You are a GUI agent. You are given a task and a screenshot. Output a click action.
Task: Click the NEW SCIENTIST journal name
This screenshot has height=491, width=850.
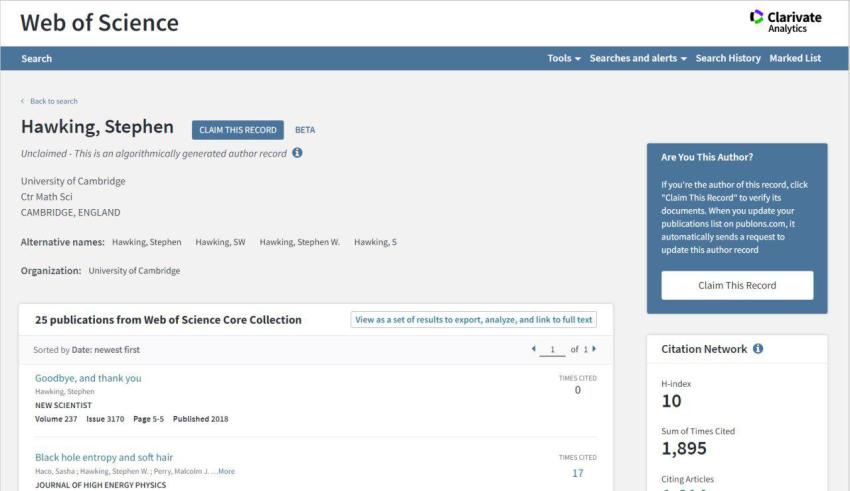pyautogui.click(x=63, y=405)
